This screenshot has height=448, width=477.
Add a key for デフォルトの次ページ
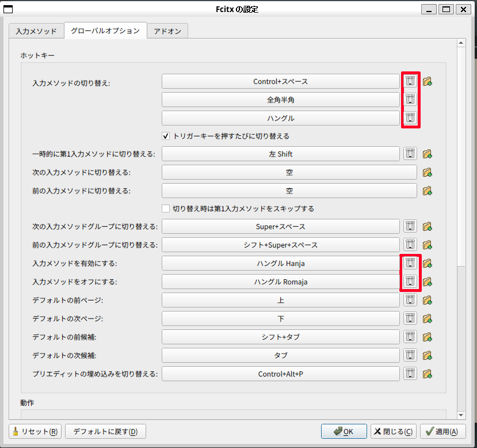[428, 318]
